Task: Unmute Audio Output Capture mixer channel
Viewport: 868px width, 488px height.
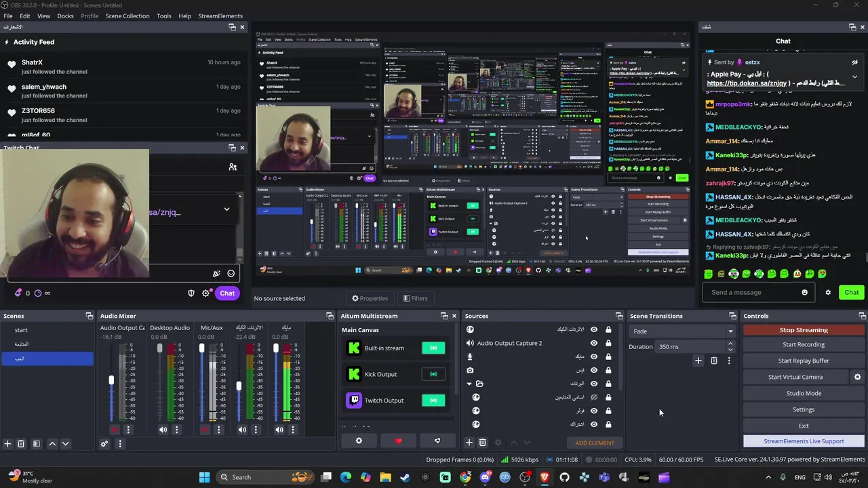Action: point(114,430)
